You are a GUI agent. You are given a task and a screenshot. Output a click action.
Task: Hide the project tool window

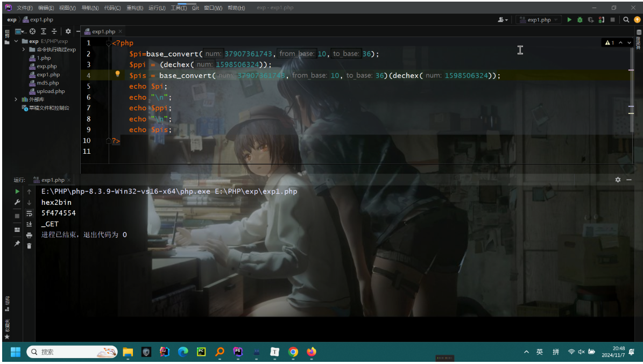tap(78, 32)
